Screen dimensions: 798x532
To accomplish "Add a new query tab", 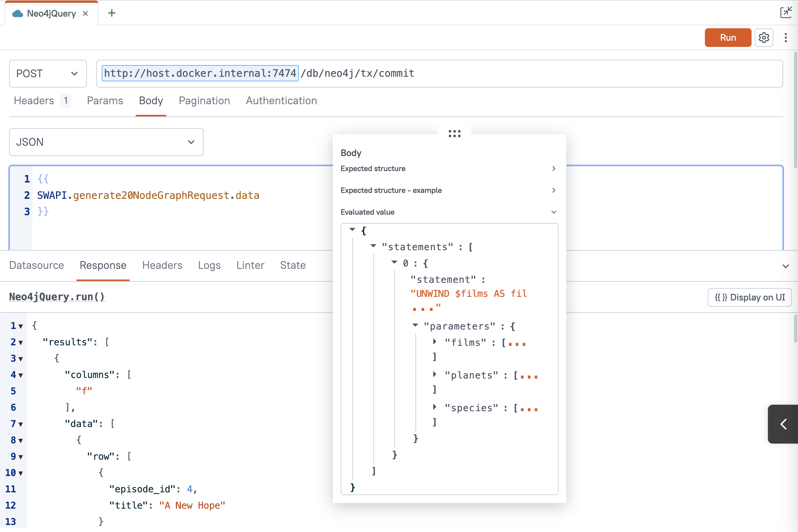I will tap(111, 13).
